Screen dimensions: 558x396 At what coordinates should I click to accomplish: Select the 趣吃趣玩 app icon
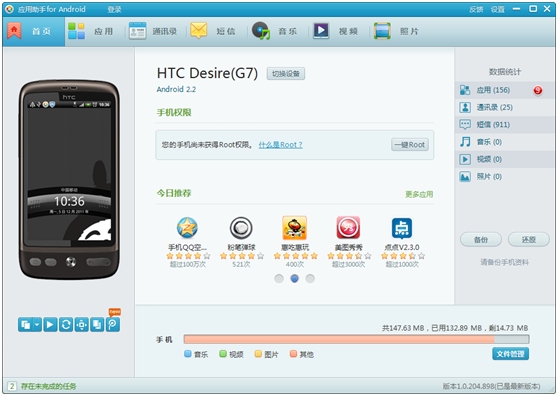(x=295, y=228)
